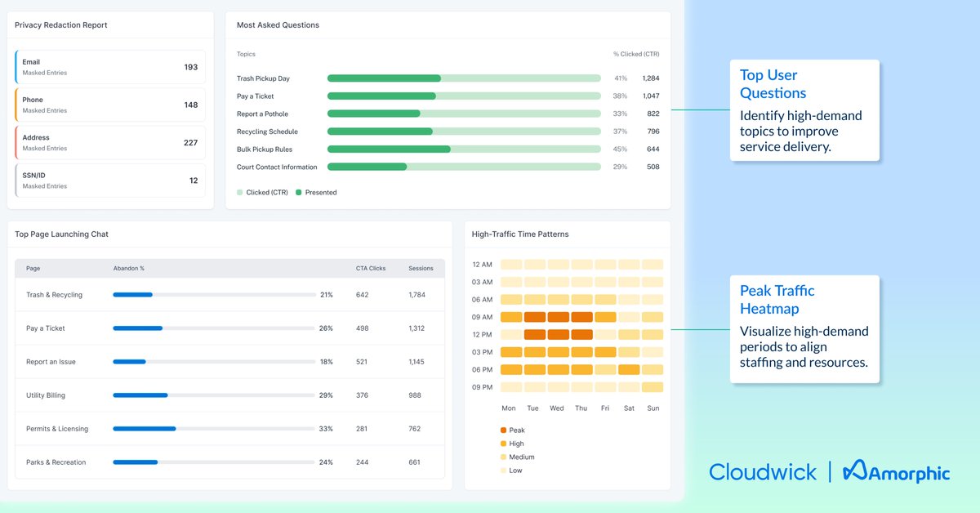Click the Bulk Pickup Rules topic bar
Screen dimensions: 980x513
[464, 149]
